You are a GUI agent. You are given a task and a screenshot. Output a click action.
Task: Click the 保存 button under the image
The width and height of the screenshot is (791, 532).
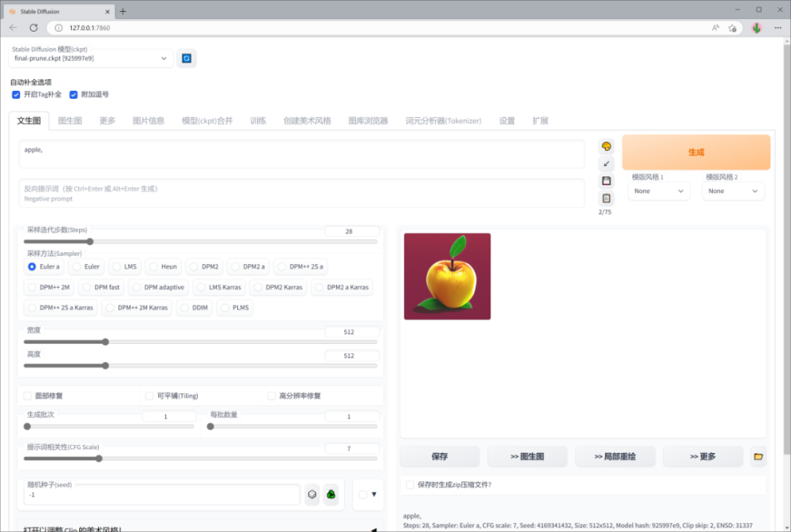click(x=439, y=456)
